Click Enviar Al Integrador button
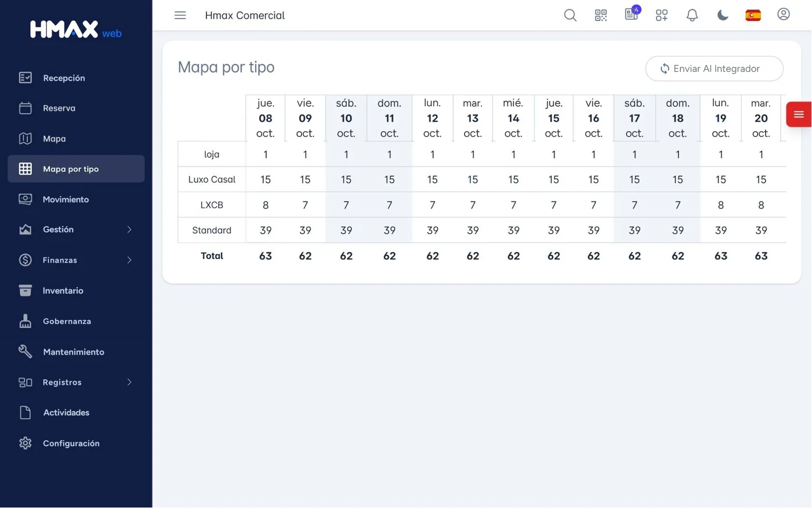Image resolution: width=812 pixels, height=508 pixels. pyautogui.click(x=714, y=69)
